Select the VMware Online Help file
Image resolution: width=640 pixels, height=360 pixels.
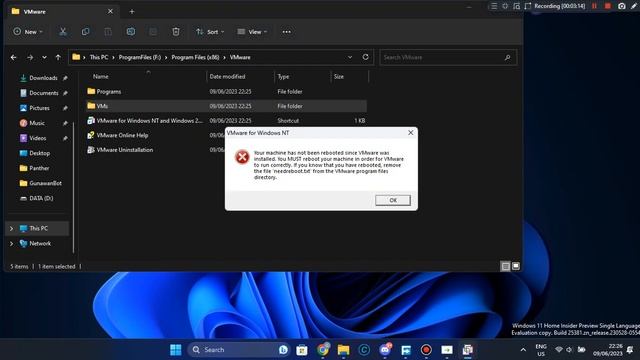click(x=122, y=135)
